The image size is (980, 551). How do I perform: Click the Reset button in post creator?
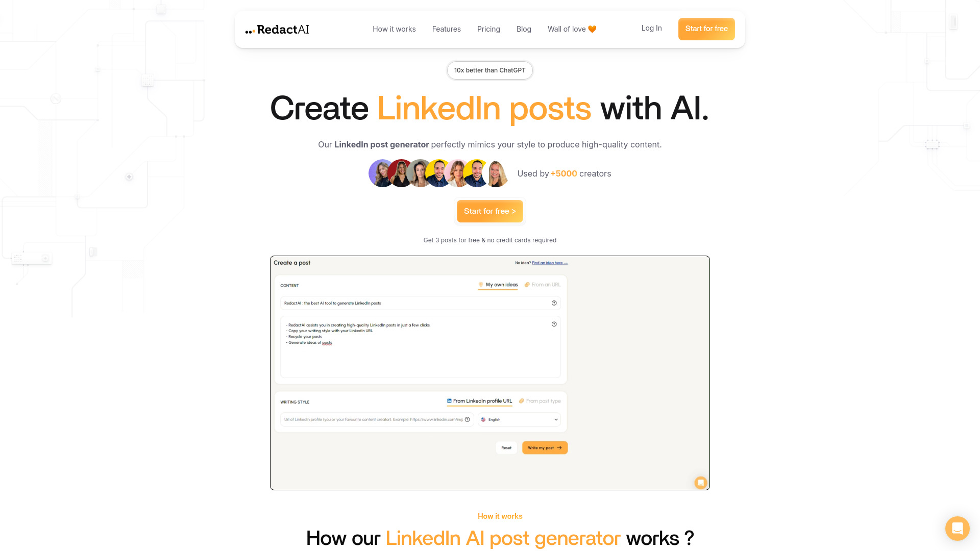[x=506, y=447]
